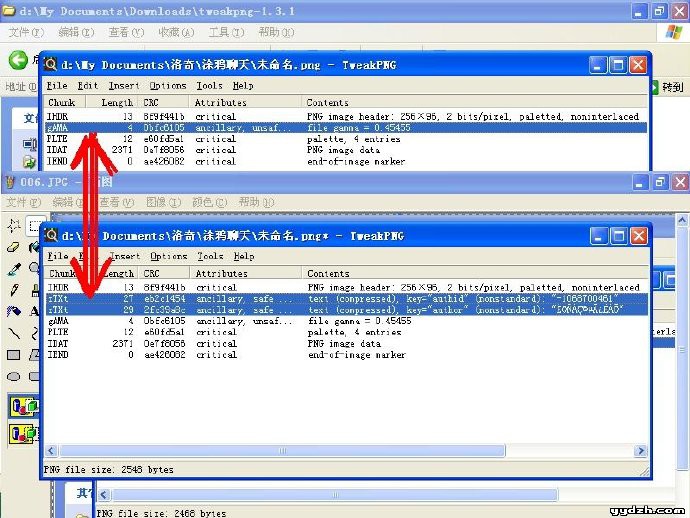Image resolution: width=690 pixels, height=518 pixels.
Task: Select the line tool in Paint
Action: coord(14,333)
